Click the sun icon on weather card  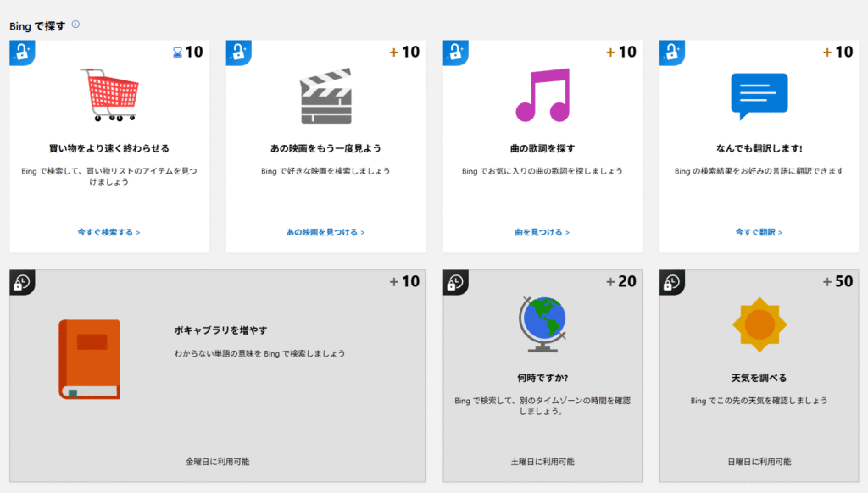pos(759,324)
